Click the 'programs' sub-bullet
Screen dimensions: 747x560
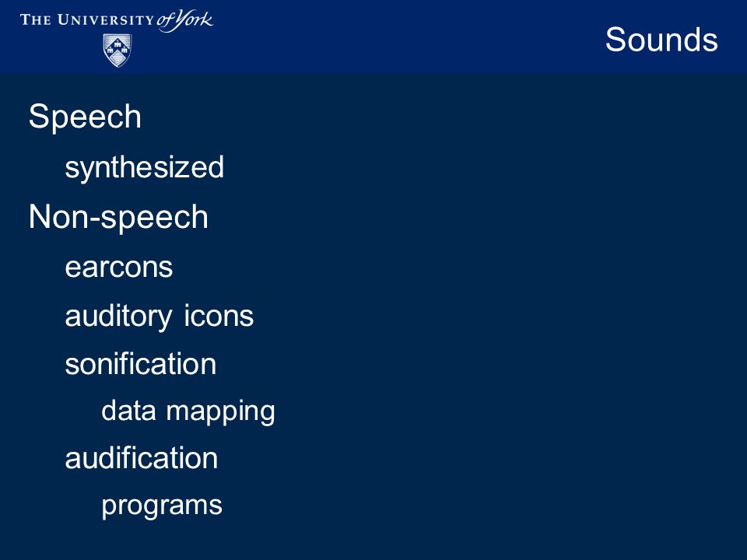click(162, 506)
